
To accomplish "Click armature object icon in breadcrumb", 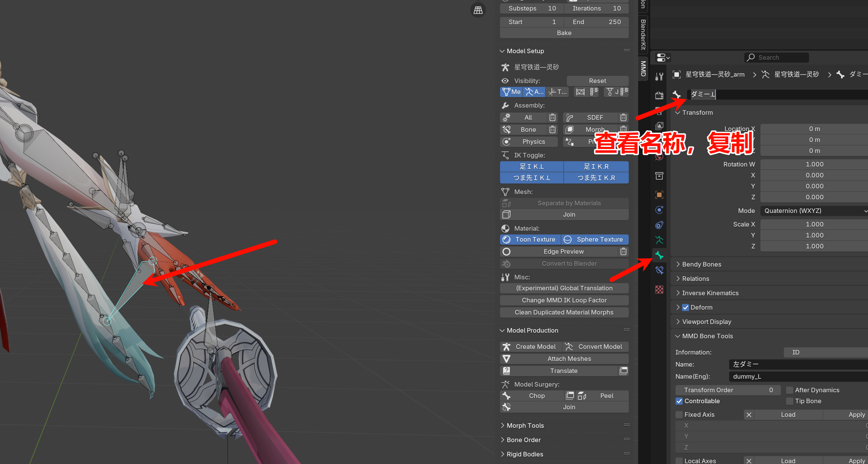I will pyautogui.click(x=677, y=74).
